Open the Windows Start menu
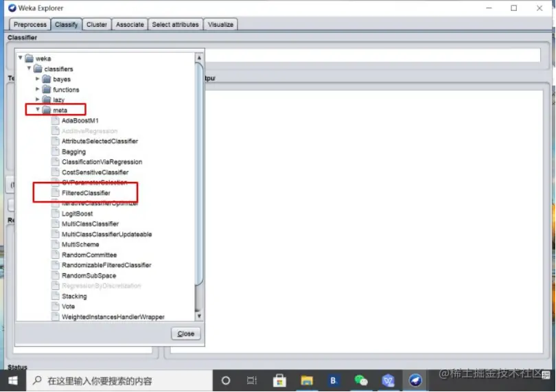556x392 pixels. (13, 380)
